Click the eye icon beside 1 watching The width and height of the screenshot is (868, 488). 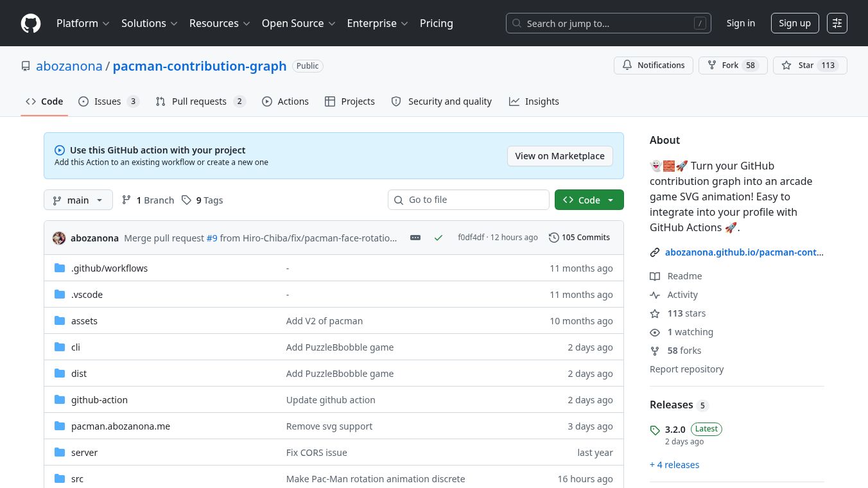[x=655, y=333]
